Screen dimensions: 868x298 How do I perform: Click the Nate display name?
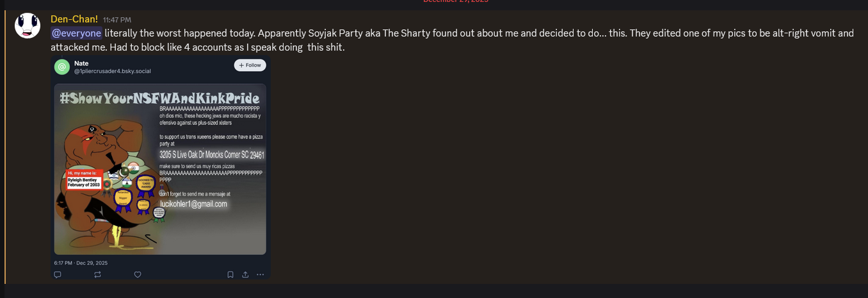click(81, 63)
